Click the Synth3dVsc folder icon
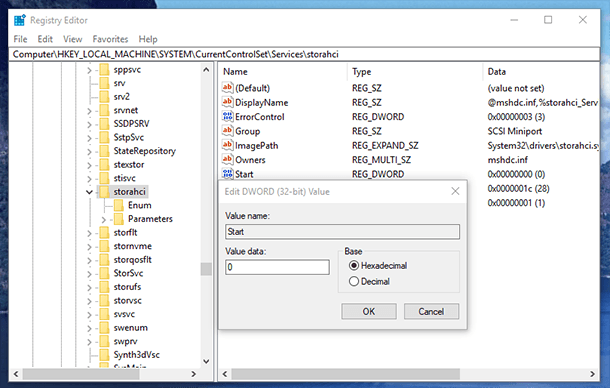The height and width of the screenshot is (388, 610). 104,355
